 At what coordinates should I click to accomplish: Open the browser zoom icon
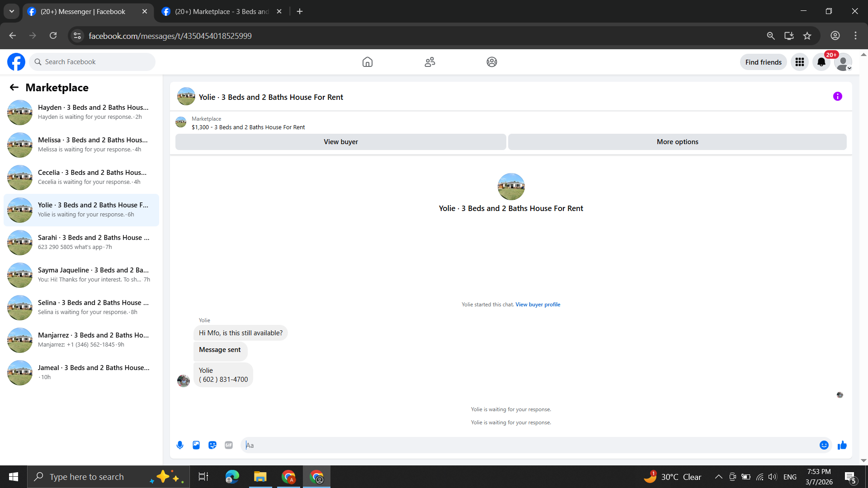click(771, 36)
